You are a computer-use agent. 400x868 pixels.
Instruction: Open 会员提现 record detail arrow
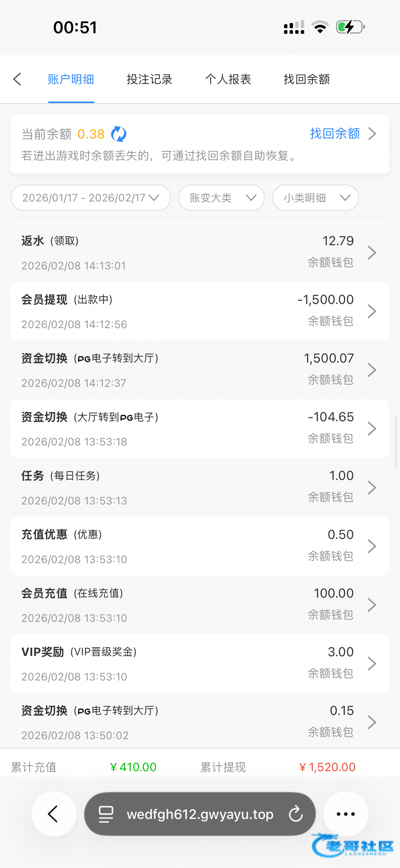[x=372, y=311]
